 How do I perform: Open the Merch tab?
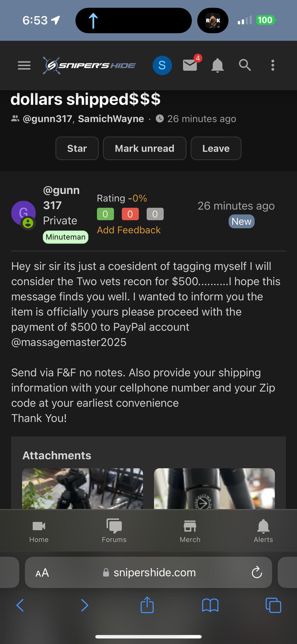(190, 530)
